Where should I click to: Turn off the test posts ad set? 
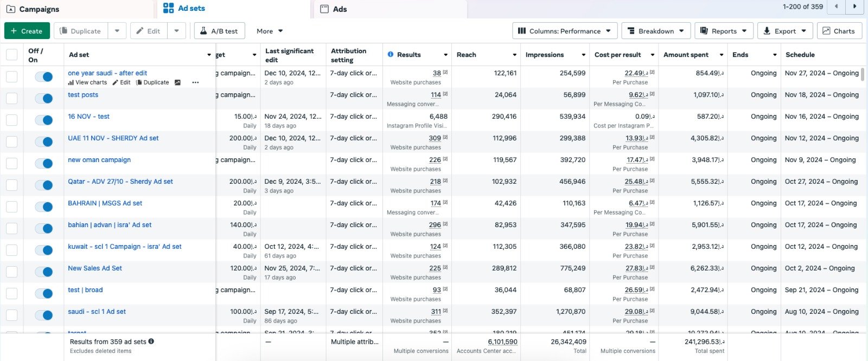pyautogui.click(x=44, y=98)
